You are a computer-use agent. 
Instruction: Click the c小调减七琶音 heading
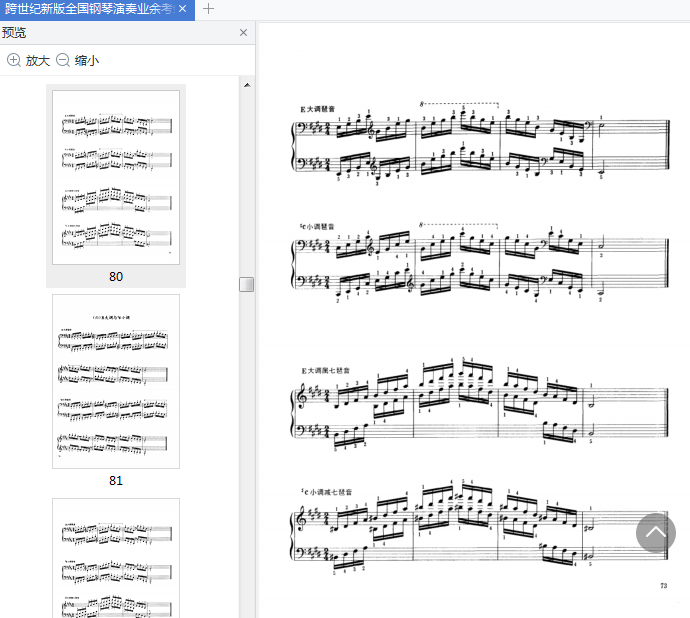pos(327,492)
